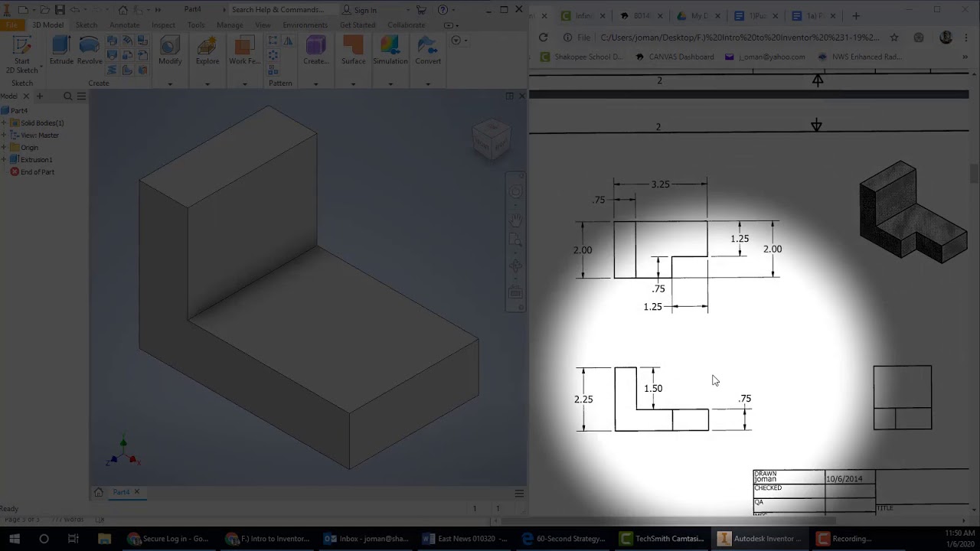Click the Chrome profile avatar
This screenshot has height=551, width=980.
coord(946,37)
